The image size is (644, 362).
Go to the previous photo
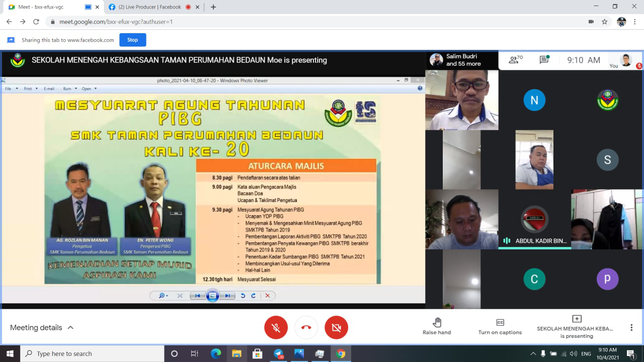pyautogui.click(x=197, y=296)
